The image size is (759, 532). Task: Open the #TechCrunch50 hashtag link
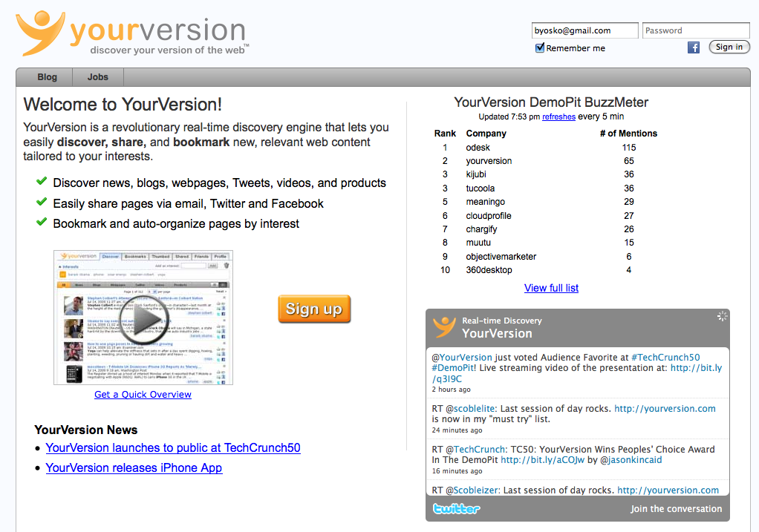(x=665, y=358)
